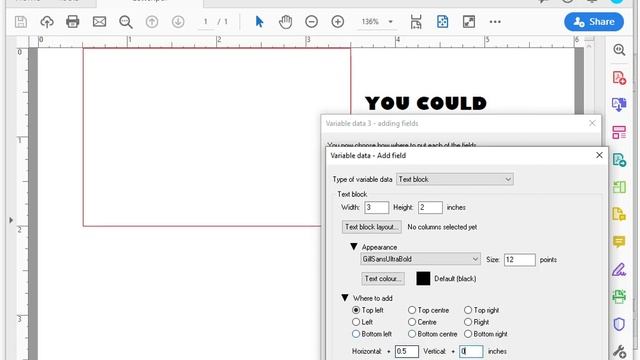The image size is (640, 360).
Task: Click the Width input field
Action: tap(376, 207)
